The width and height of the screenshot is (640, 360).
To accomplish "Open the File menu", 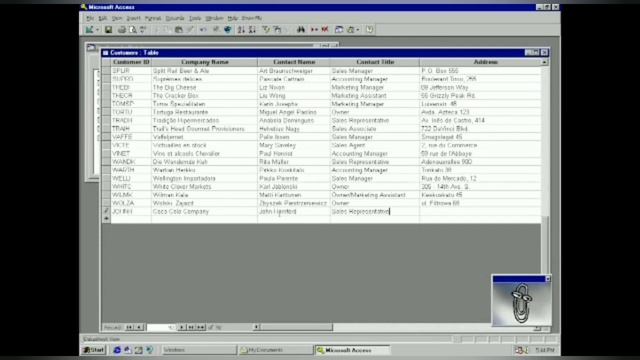I will tap(90, 18).
